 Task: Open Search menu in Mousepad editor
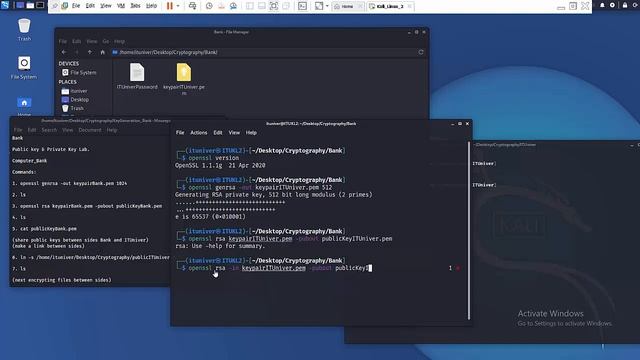pyautogui.click(x=49, y=130)
